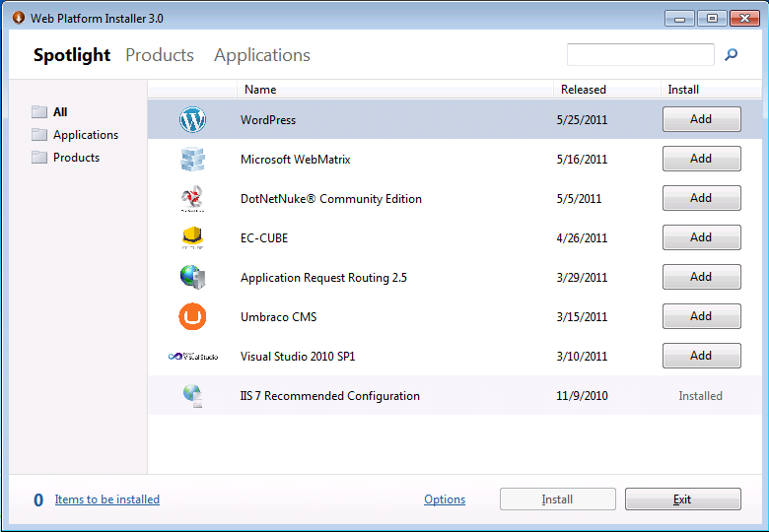
Task: Add Application Request Routing 2.5
Action: [x=701, y=277]
